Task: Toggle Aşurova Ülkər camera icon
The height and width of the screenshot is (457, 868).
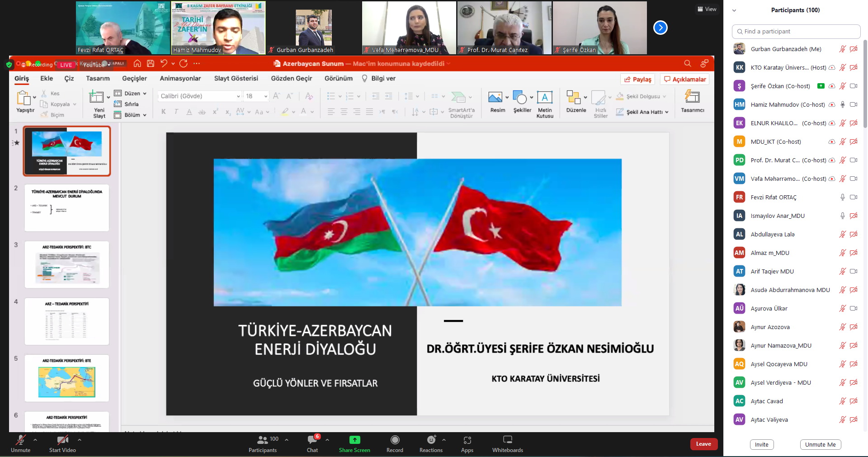Action: click(854, 308)
